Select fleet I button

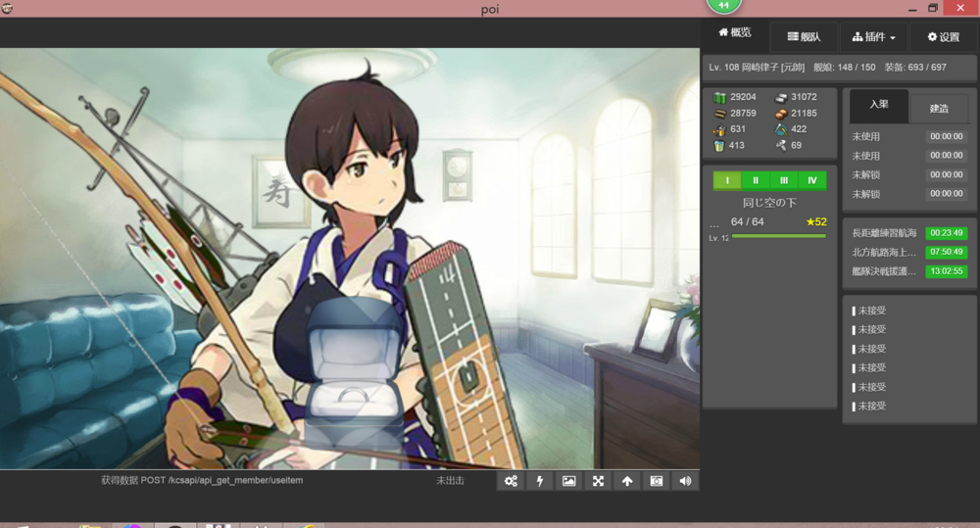click(x=727, y=180)
